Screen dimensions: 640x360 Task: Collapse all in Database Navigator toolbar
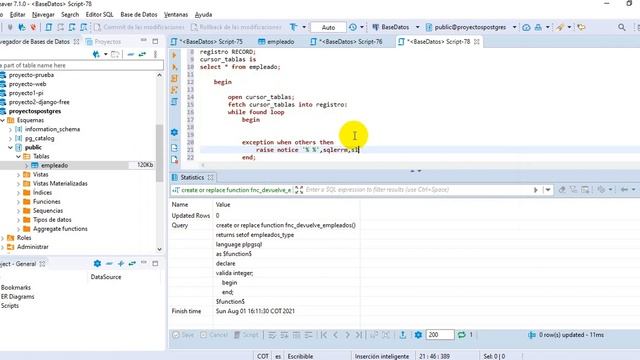click(x=131, y=54)
